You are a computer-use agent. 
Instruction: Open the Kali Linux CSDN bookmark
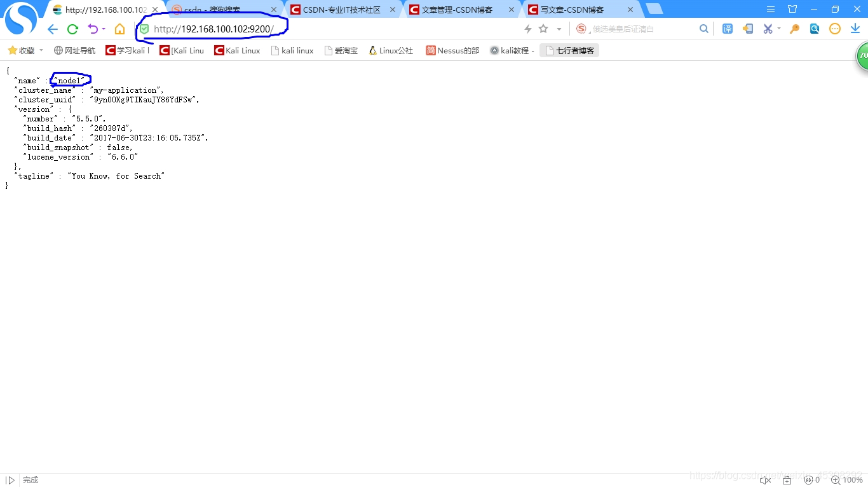coord(237,50)
